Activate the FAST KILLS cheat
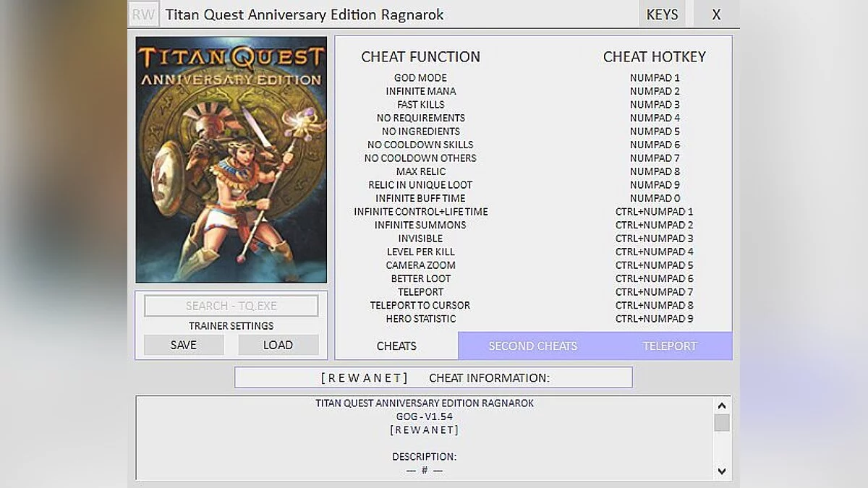Viewport: 868px width, 488px height. [422, 104]
